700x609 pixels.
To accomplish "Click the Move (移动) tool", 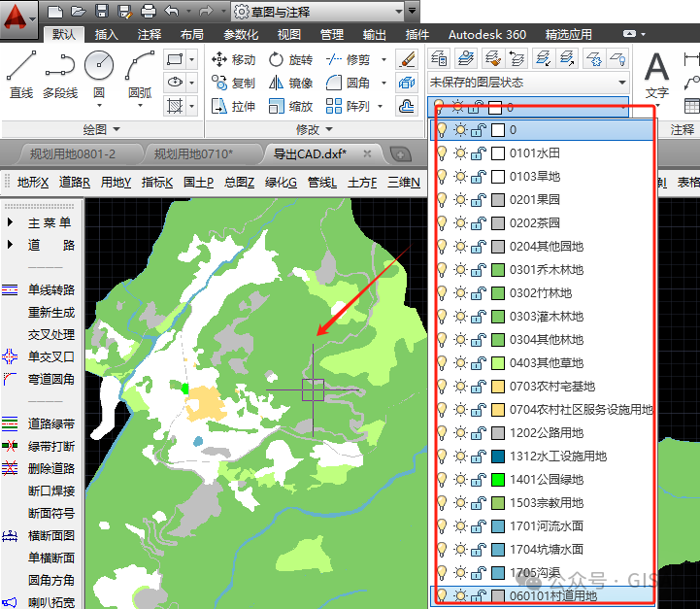I will coord(233,59).
